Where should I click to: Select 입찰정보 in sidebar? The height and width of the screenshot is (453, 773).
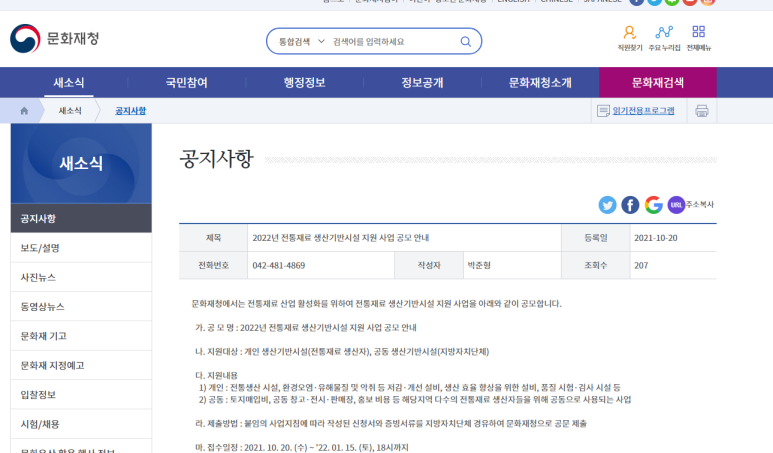coord(81,394)
